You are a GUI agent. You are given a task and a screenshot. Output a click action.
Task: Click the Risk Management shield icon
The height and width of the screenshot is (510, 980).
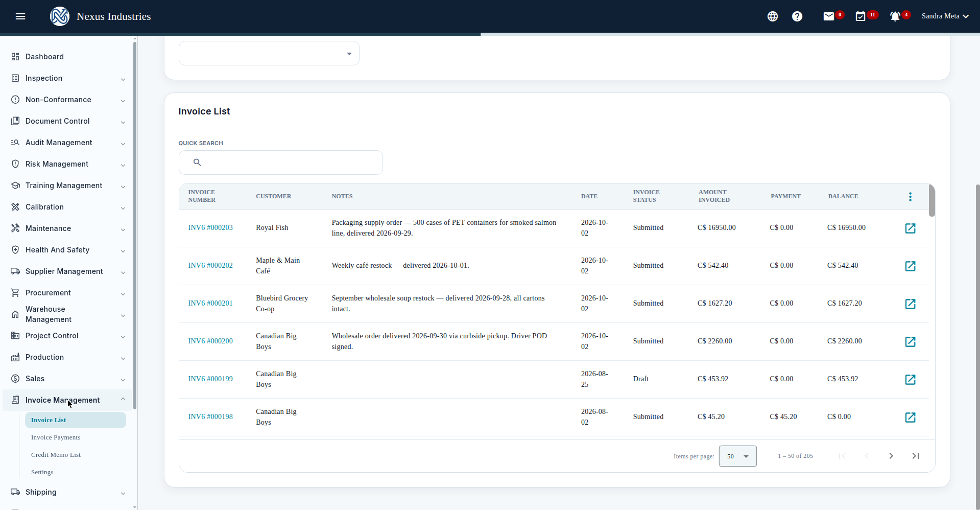click(15, 164)
